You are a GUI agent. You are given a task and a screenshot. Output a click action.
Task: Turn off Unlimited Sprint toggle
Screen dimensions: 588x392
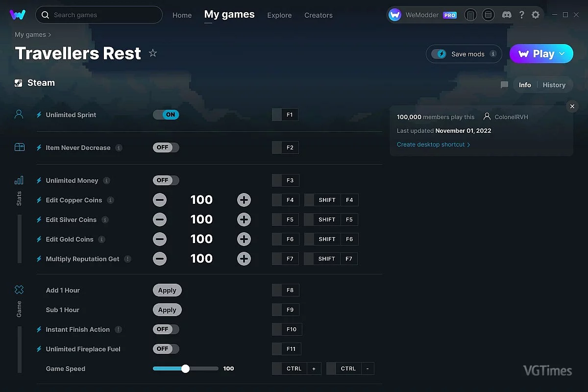click(x=166, y=115)
